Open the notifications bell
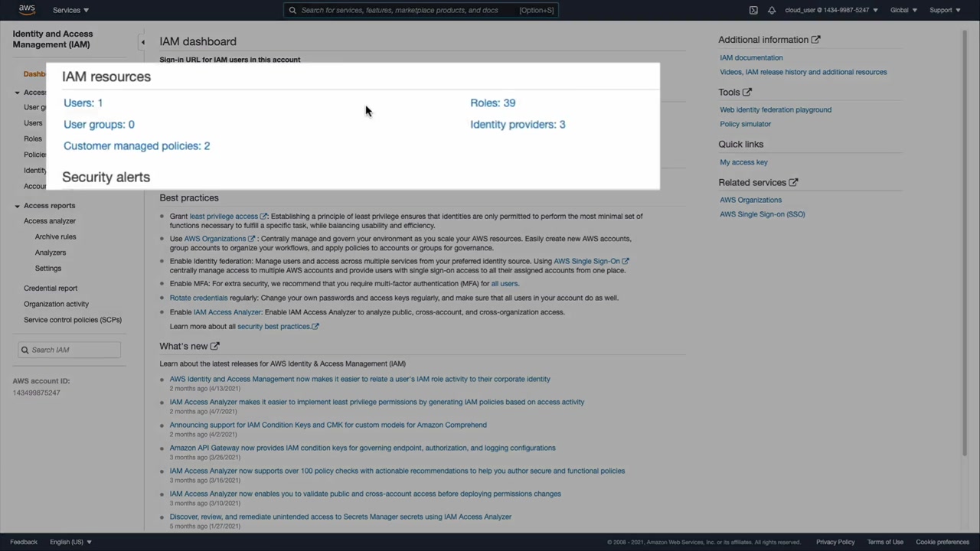Screen dimensions: 980x551 772,10
